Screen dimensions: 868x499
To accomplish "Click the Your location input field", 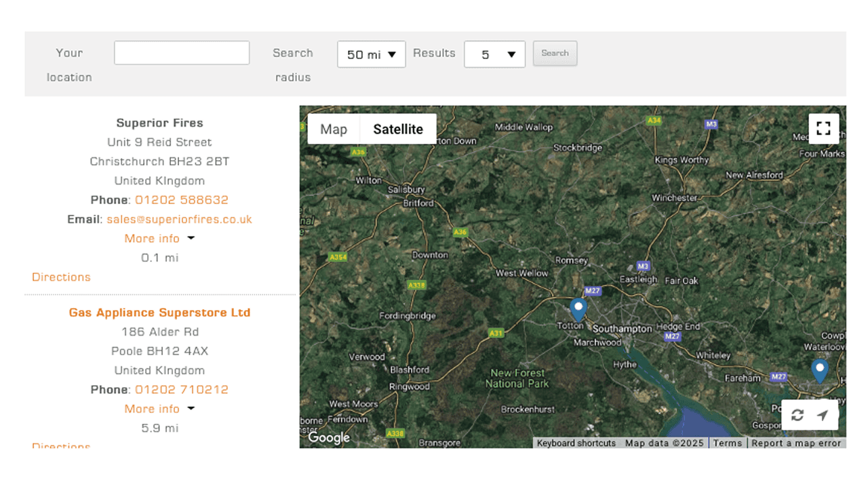I will (182, 53).
